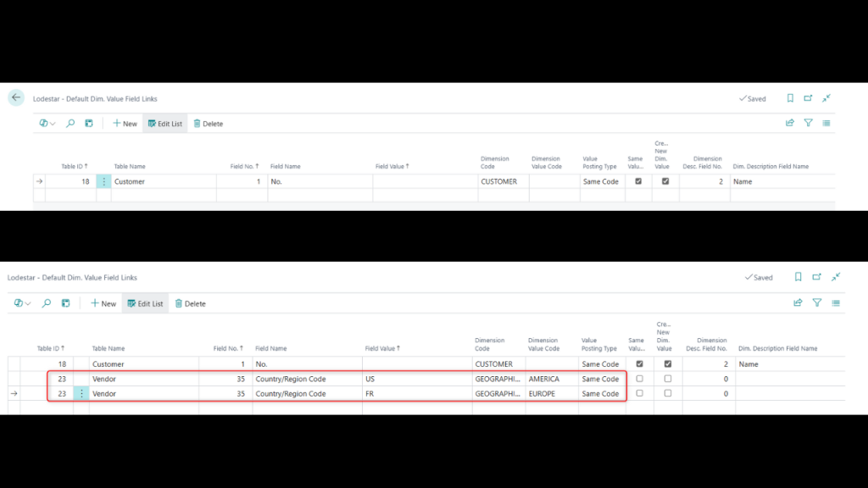Open the three-dot row menu in the upper Customer row
The image size is (868, 488).
point(104,181)
